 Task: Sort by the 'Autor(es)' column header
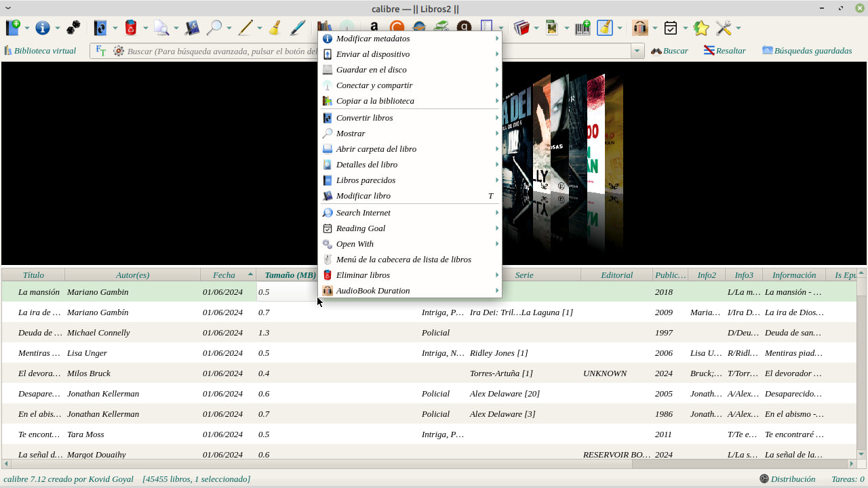133,275
